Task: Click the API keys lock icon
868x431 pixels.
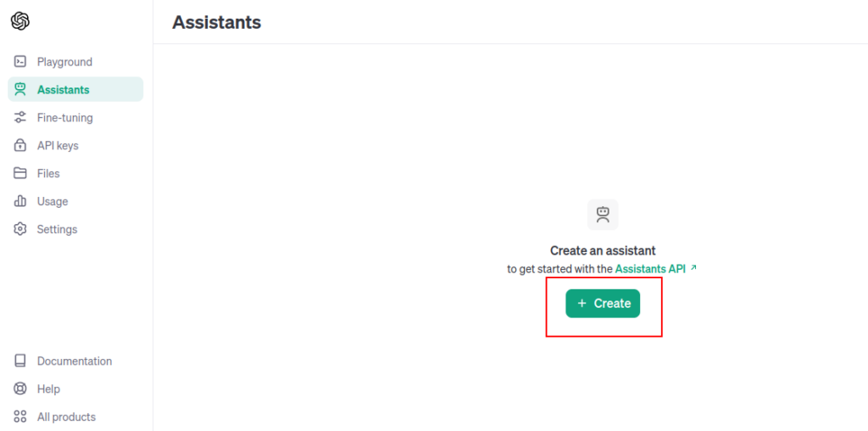Action: (x=20, y=145)
